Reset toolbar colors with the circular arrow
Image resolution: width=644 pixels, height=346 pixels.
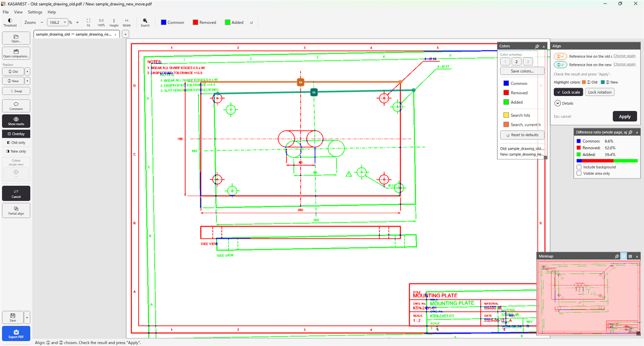tap(251, 22)
